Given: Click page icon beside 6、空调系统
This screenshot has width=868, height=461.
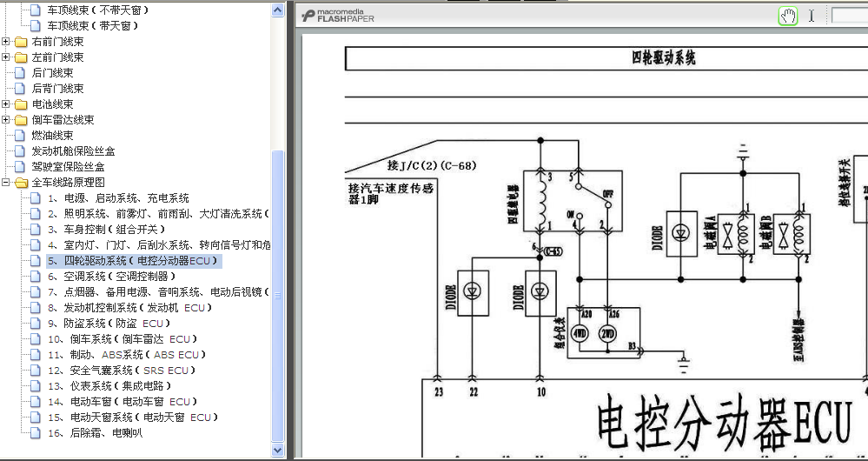Looking at the screenshot, I should pyautogui.click(x=36, y=276).
